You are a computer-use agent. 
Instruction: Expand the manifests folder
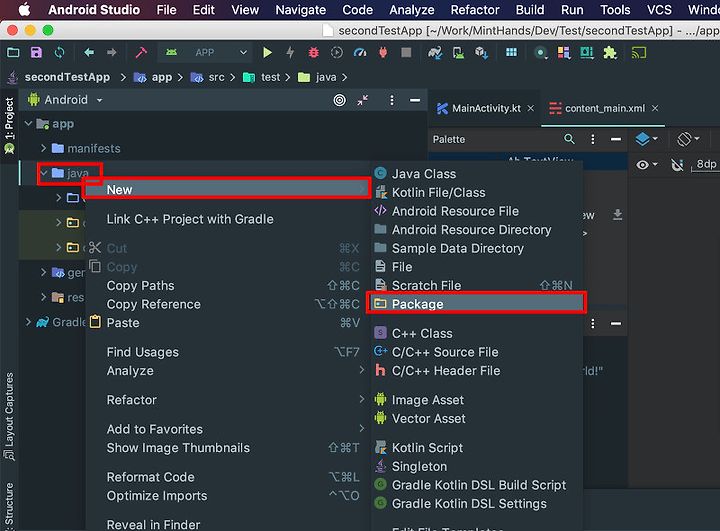point(43,148)
